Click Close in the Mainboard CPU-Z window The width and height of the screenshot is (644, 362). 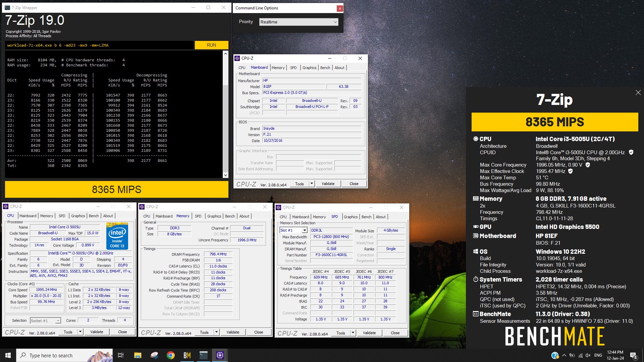point(354,184)
